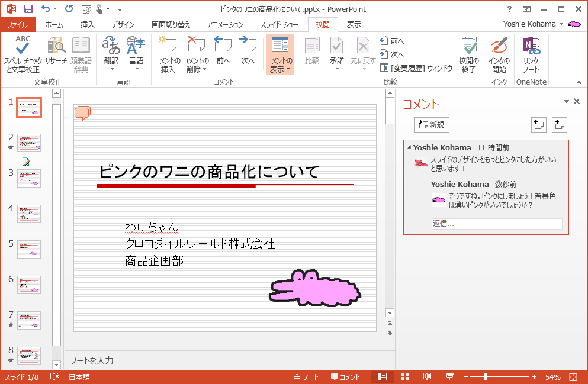Start Slide Show from status bar
Image resolution: width=588 pixels, height=384 pixels.
click(449, 376)
